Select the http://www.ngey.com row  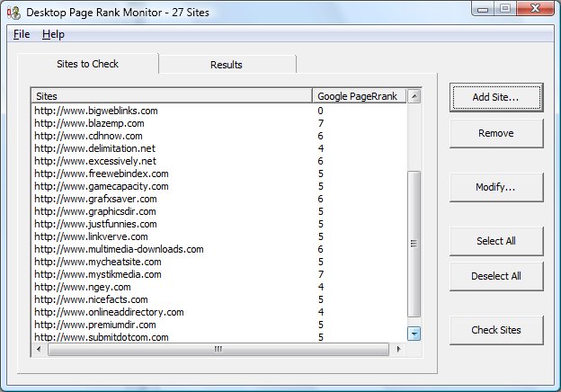tap(219, 287)
